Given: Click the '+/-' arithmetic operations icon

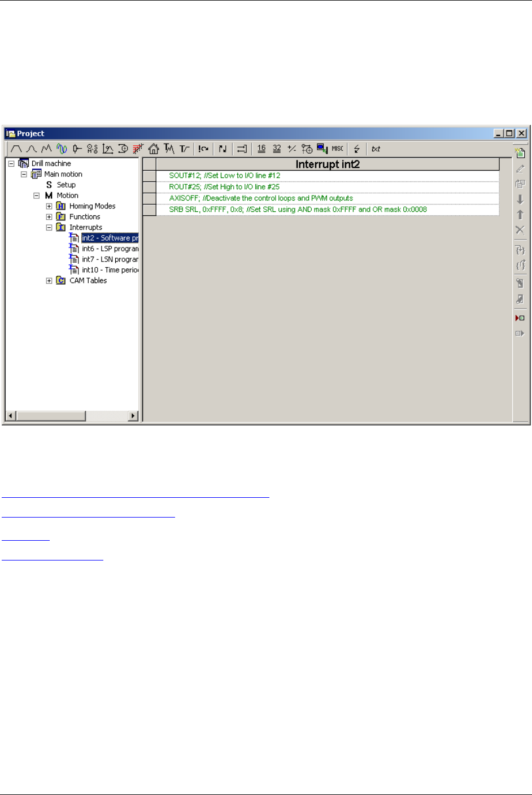Looking at the screenshot, I should click(292, 149).
